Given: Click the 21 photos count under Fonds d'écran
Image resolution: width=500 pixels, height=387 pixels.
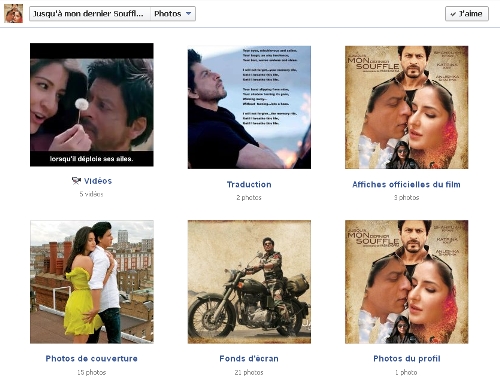Looking at the screenshot, I should coord(249,372).
